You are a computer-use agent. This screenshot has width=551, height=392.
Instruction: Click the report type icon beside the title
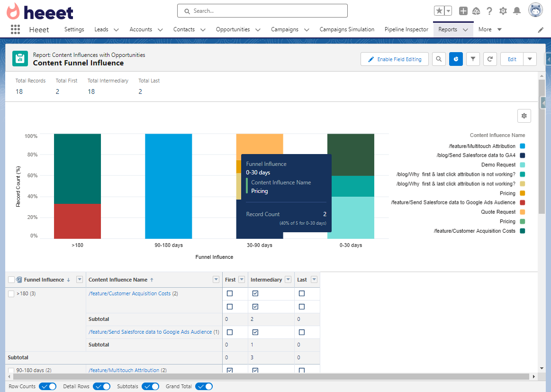click(20, 59)
